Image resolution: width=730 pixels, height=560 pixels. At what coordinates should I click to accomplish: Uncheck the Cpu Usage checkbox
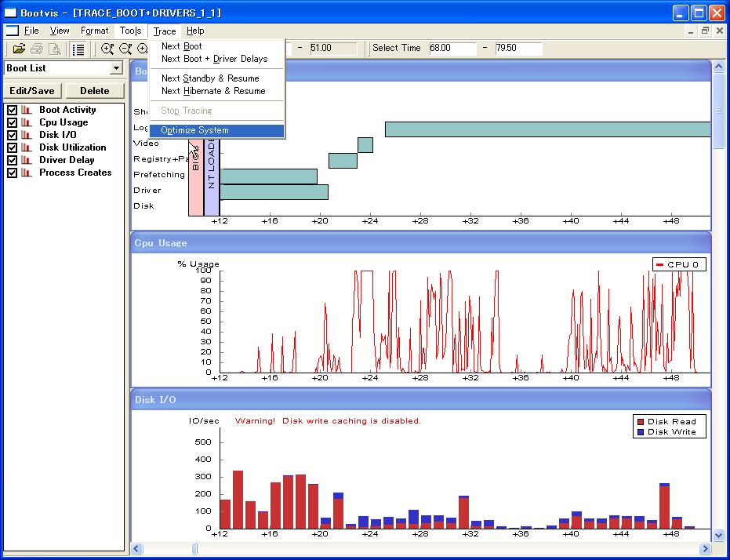pyautogui.click(x=12, y=123)
